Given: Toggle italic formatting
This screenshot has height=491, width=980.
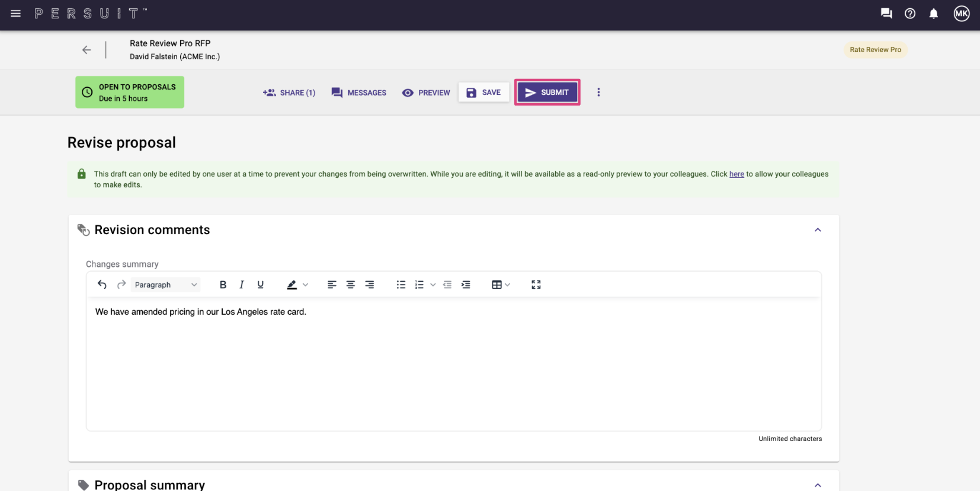Looking at the screenshot, I should (242, 285).
